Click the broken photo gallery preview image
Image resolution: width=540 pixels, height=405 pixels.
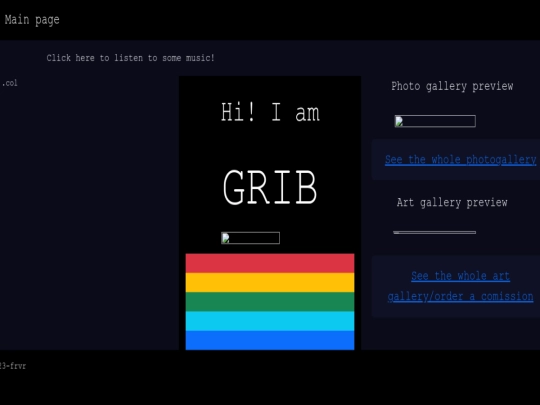coord(435,121)
